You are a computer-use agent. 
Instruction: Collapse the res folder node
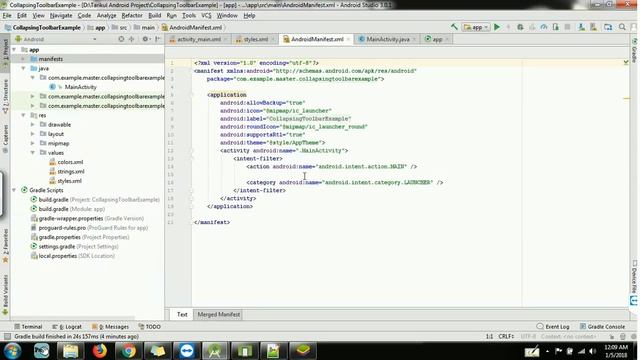24,115
